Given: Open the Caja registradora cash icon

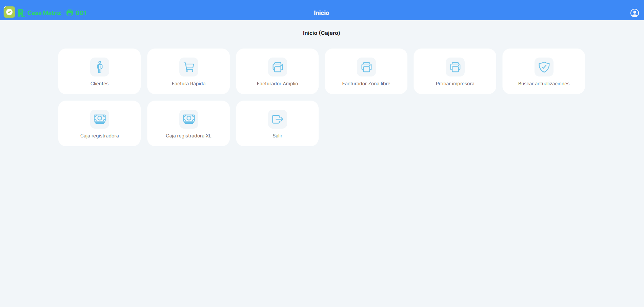Looking at the screenshot, I should tap(100, 119).
